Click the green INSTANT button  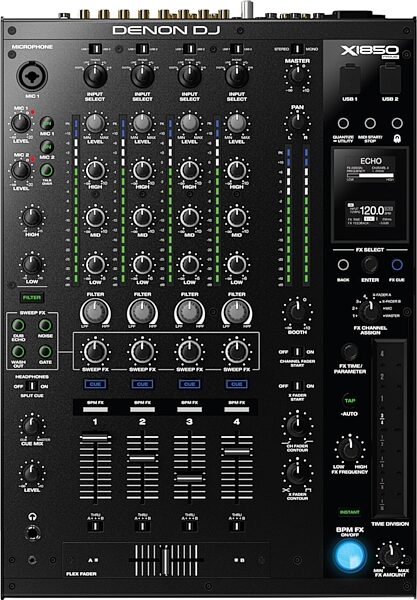[x=350, y=512]
